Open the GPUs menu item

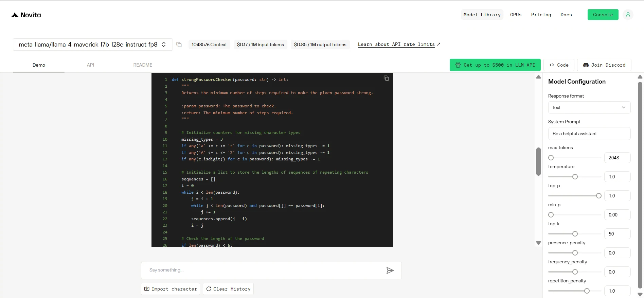click(516, 15)
